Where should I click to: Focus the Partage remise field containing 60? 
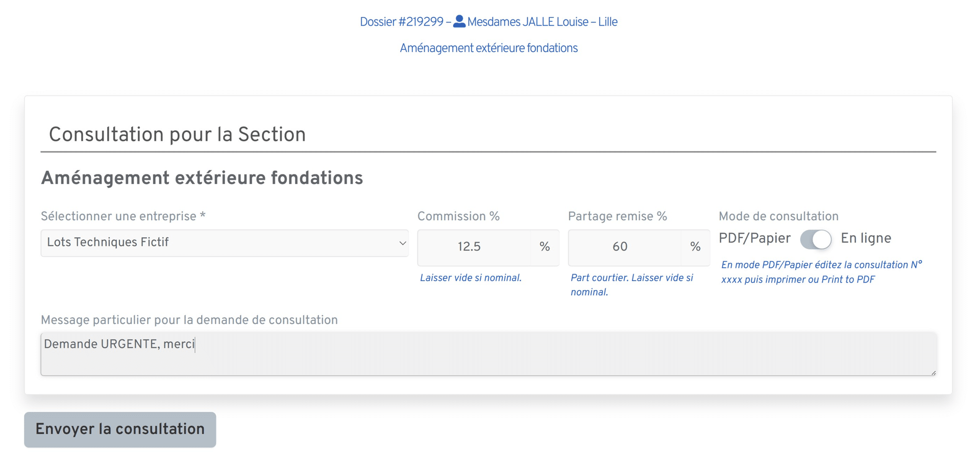[624, 247]
